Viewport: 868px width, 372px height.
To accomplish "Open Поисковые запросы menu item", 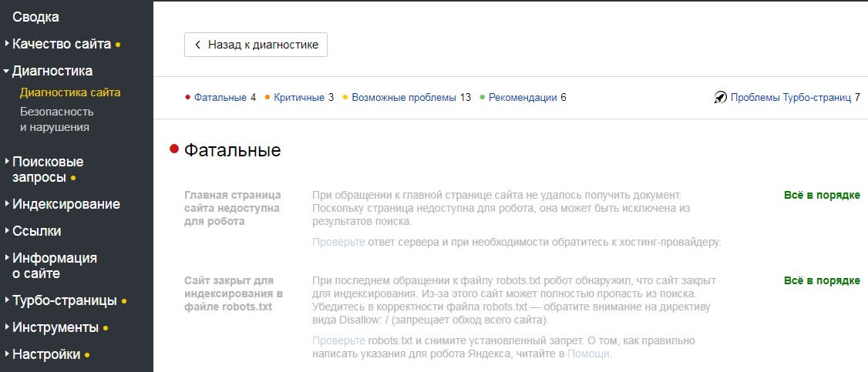I will (48, 169).
